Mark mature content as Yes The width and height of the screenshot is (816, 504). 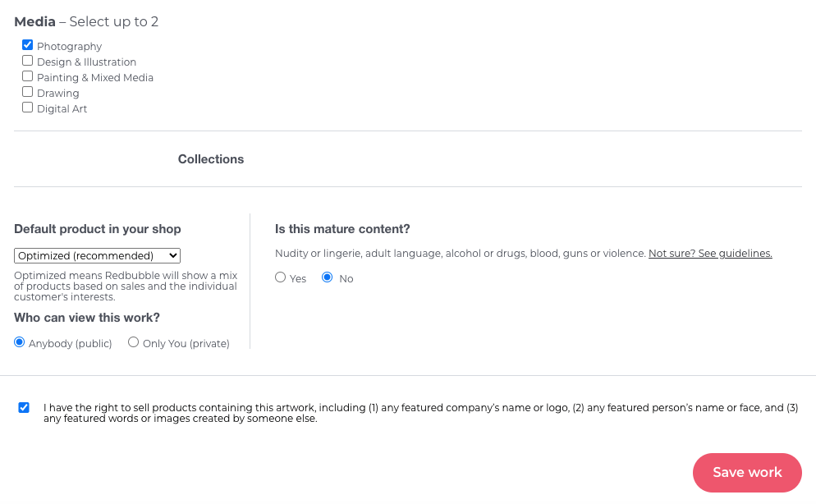pos(281,277)
